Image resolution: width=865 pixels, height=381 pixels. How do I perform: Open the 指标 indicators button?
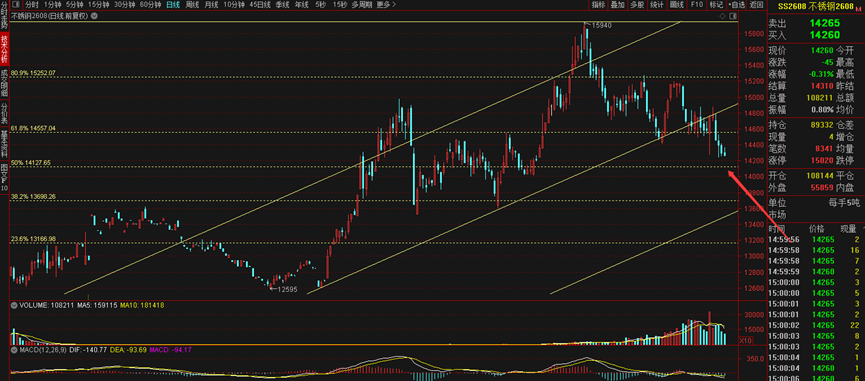pyautogui.click(x=599, y=4)
